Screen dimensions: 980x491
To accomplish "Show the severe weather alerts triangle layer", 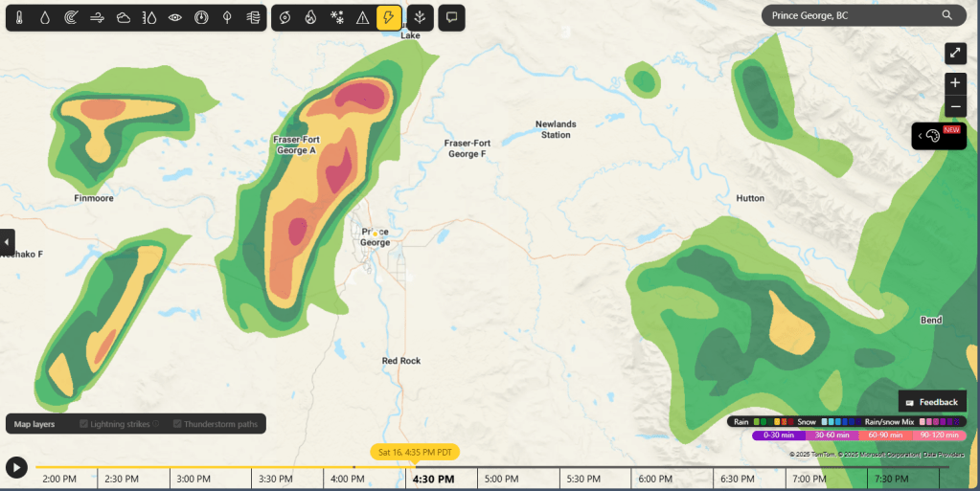I will click(x=362, y=17).
